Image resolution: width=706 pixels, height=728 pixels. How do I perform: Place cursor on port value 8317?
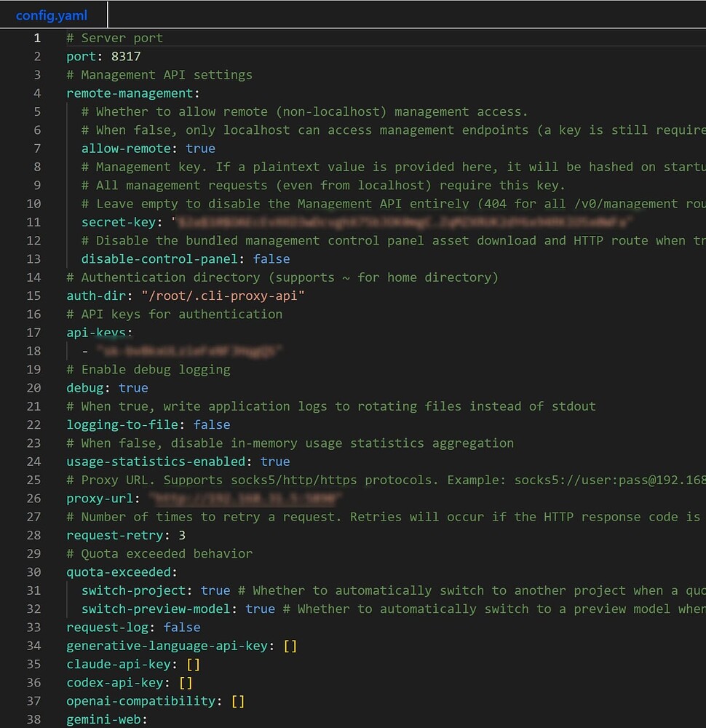pyautogui.click(x=126, y=57)
